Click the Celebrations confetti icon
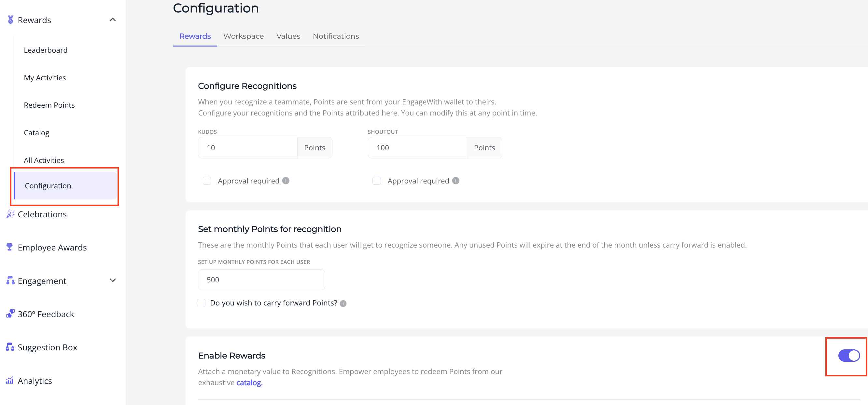Viewport: 868px width, 405px height. 10,214
